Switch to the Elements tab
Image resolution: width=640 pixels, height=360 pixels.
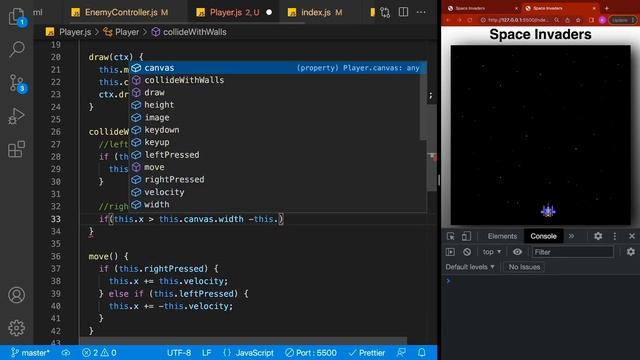tap(502, 236)
